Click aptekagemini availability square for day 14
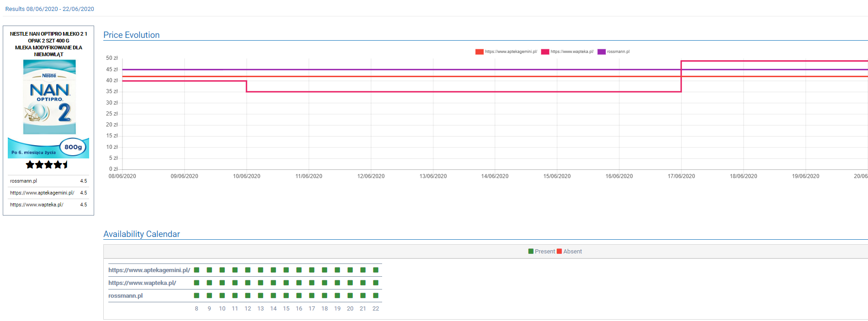The height and width of the screenshot is (321, 868). pos(273,270)
